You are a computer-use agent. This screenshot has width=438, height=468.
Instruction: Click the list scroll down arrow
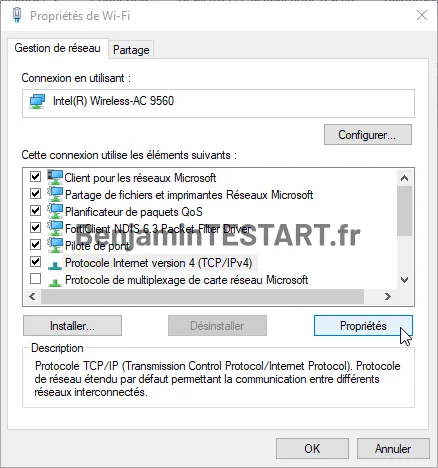tap(405, 280)
